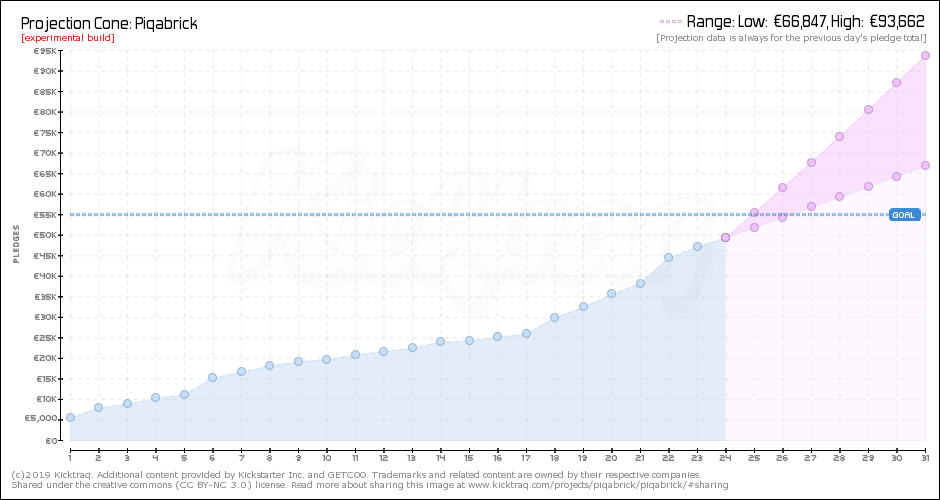Viewport: 940px width, 500px height.
Task: Click the blue data point for day 10
Action: point(327,360)
